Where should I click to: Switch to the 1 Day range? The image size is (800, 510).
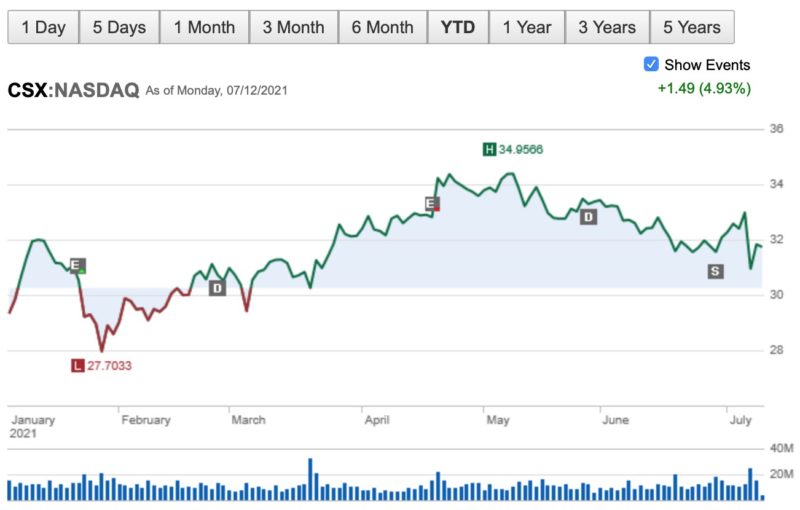[43, 27]
